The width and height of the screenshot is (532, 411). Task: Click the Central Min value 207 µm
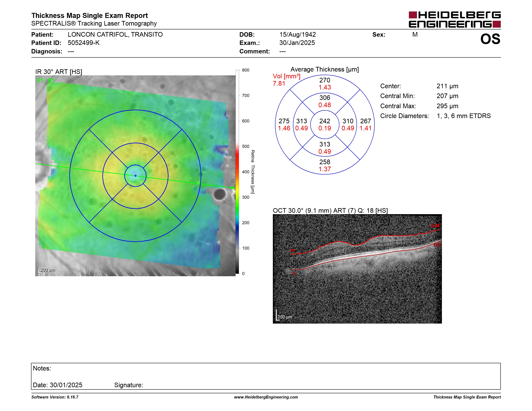(447, 96)
